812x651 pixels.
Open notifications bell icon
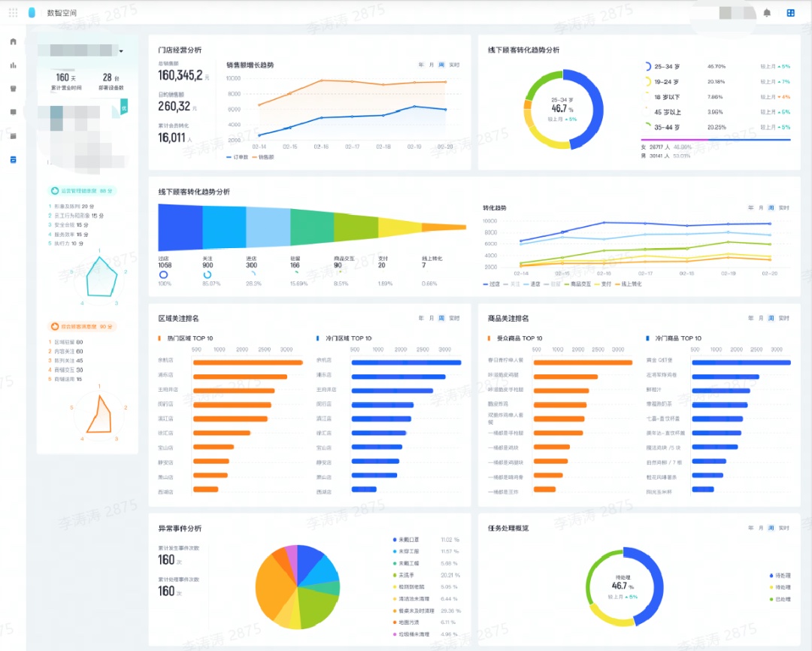tap(767, 13)
